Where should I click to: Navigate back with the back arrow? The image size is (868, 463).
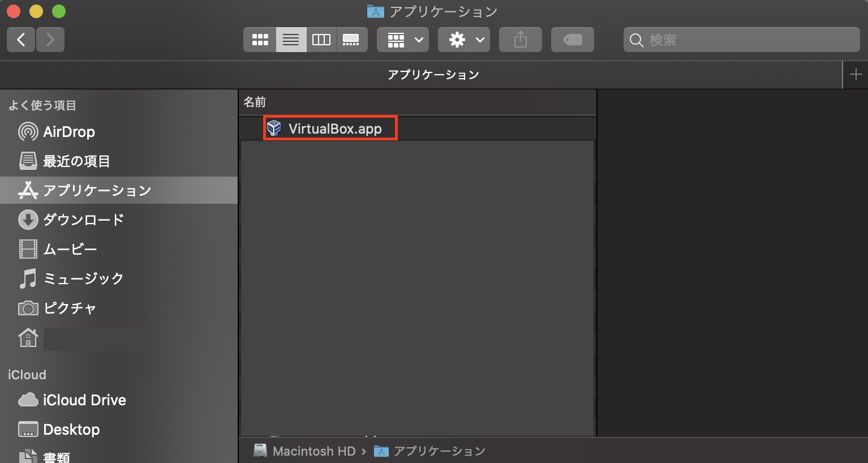20,40
